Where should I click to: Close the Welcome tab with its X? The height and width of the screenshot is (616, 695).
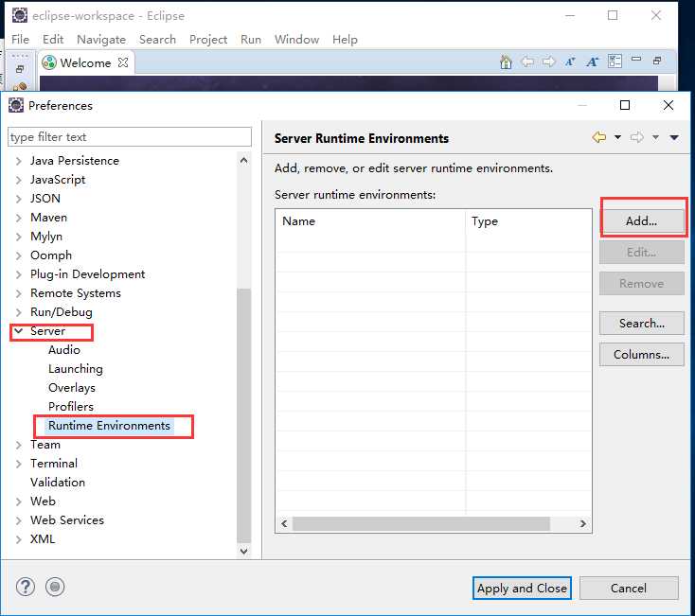pos(123,62)
